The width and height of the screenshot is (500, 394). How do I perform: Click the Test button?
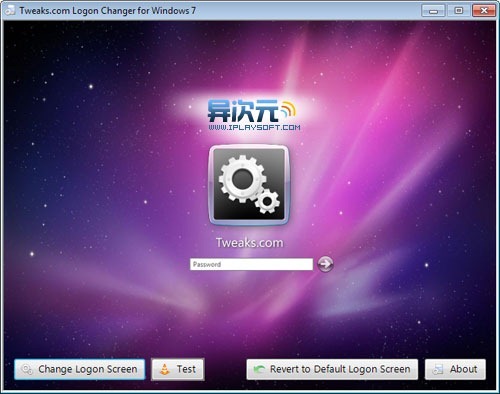(178, 369)
